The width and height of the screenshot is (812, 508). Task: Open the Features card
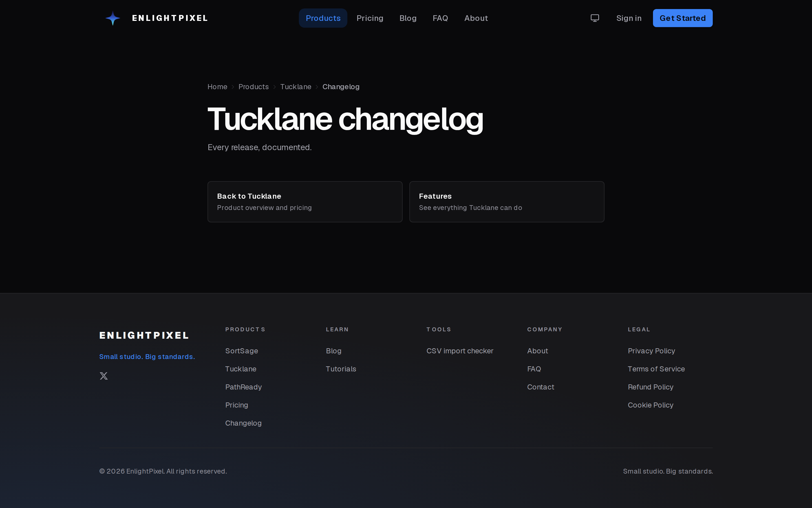pyautogui.click(x=507, y=202)
